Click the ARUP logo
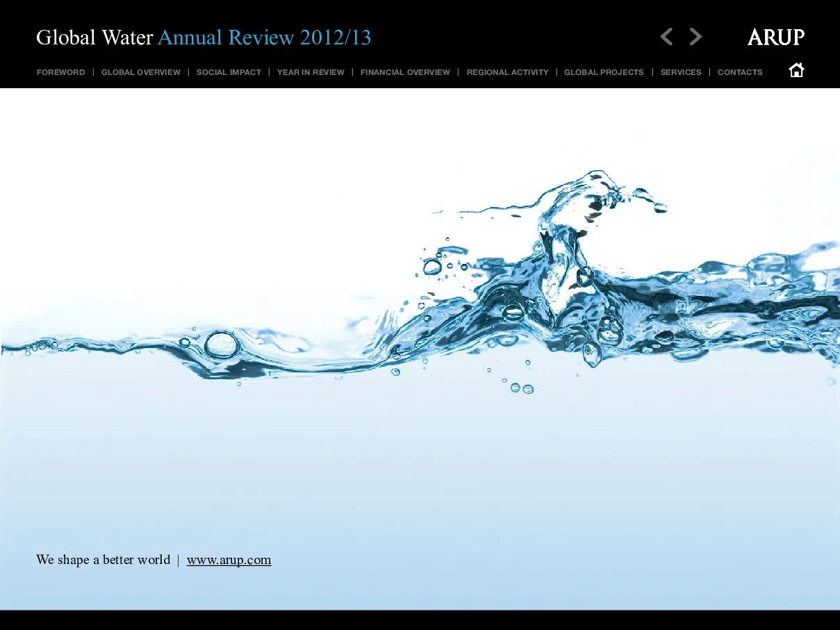 tap(776, 37)
